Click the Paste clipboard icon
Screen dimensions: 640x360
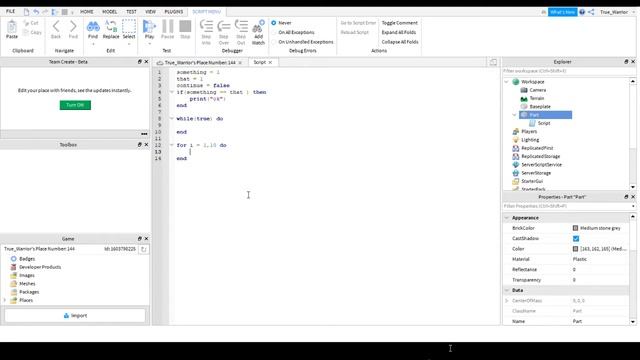pos(12,27)
